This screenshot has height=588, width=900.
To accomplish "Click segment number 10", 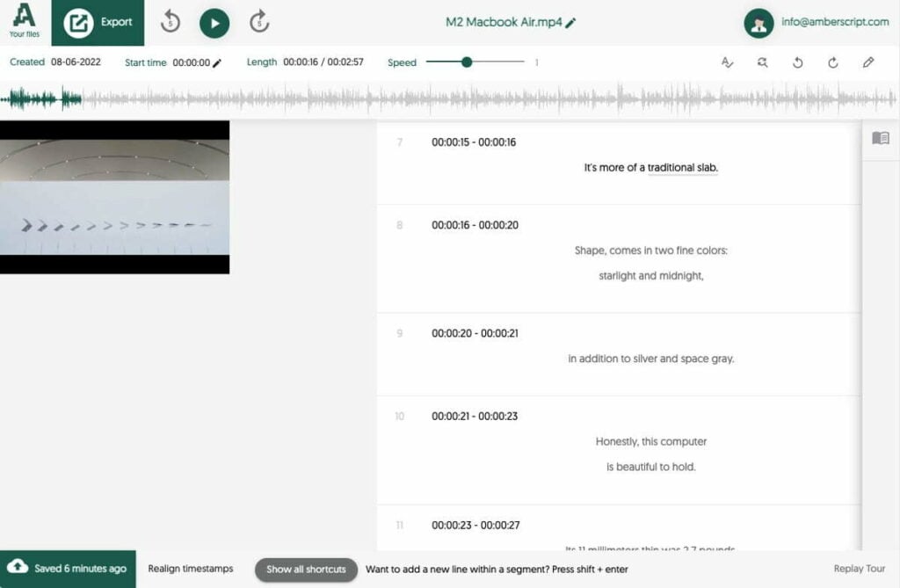I will [400, 416].
